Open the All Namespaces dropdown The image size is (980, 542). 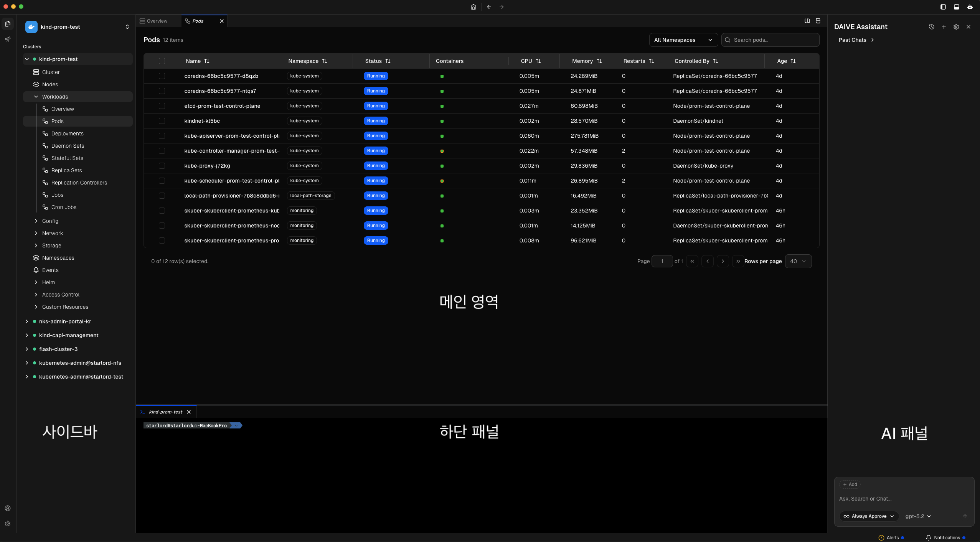[x=683, y=40]
